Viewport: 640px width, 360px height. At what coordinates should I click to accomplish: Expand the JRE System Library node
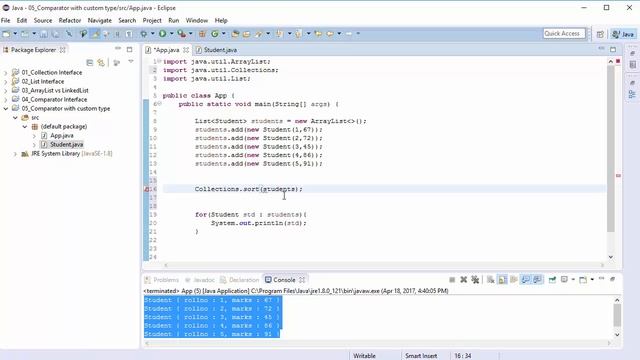click(15, 154)
